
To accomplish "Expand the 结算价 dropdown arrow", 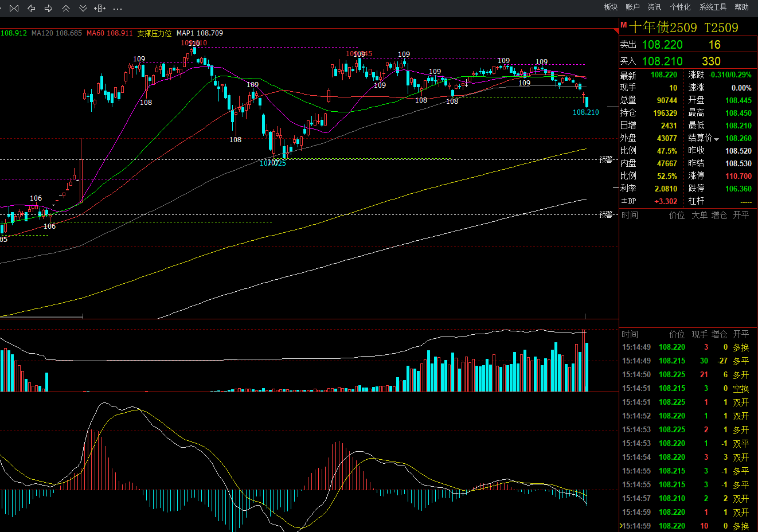I will 716,139.
